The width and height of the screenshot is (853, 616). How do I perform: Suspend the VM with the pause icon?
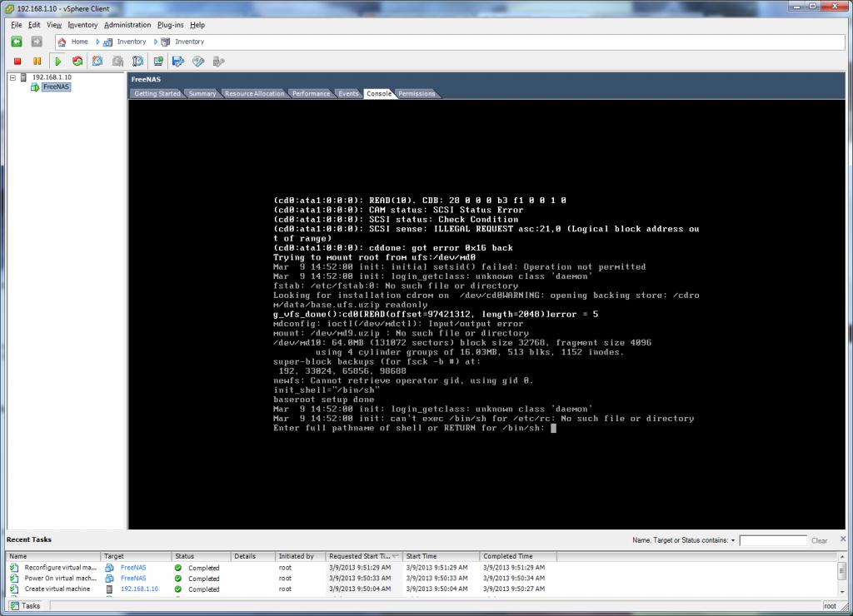click(37, 61)
